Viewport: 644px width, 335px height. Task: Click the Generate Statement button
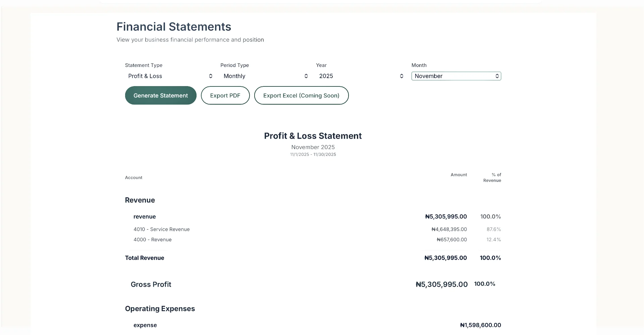point(161,95)
